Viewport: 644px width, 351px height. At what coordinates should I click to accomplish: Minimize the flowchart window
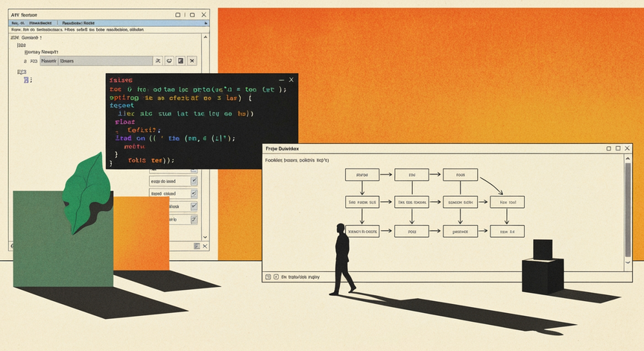point(609,148)
